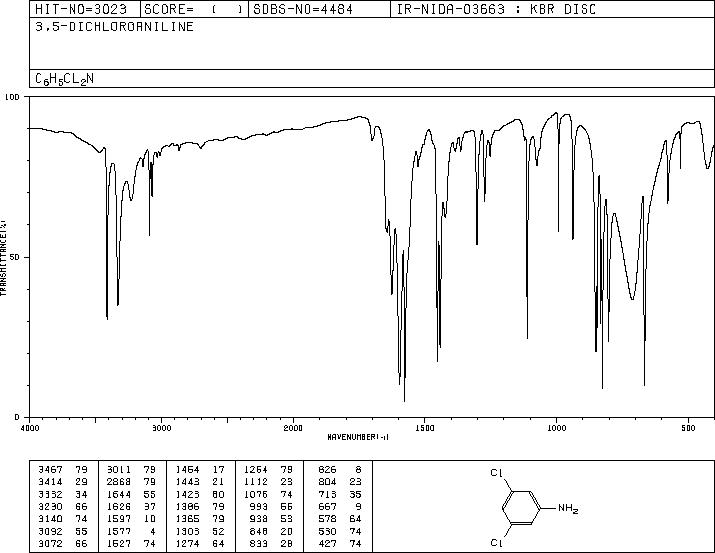Select peak value 804 in the table
715x553 pixels.
coord(327,481)
